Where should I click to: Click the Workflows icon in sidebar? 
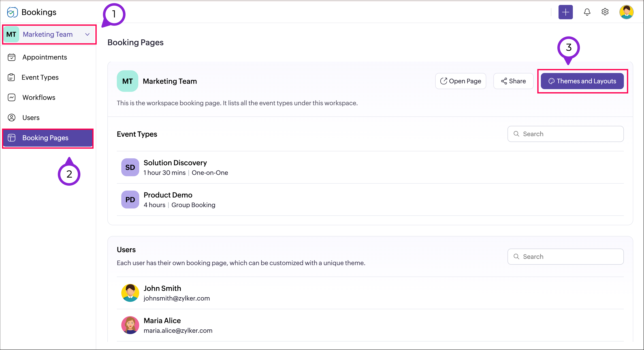click(11, 97)
